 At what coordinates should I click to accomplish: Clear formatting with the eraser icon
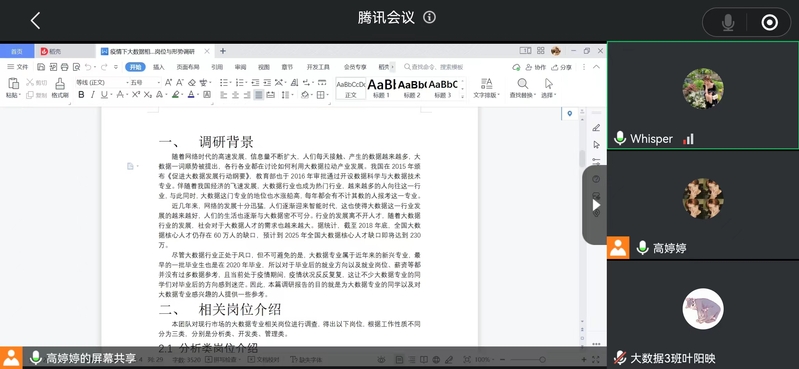(192, 82)
